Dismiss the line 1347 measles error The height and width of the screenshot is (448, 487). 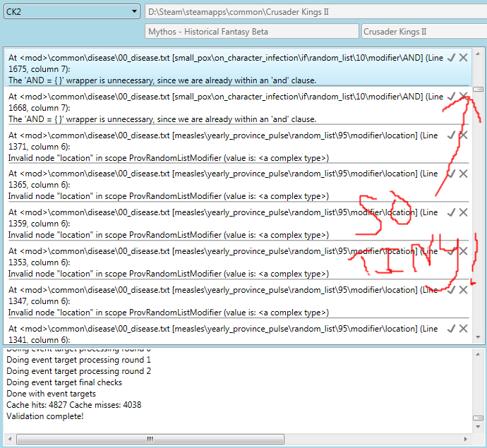point(463,290)
